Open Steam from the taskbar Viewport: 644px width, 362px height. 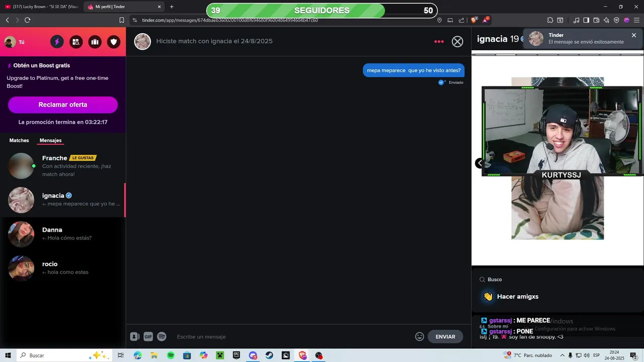(x=269, y=355)
